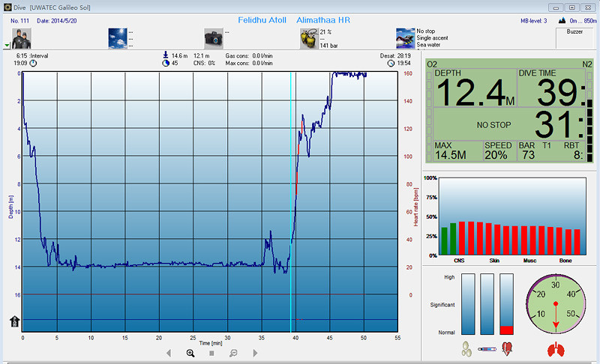The image size is (600, 364).
Task: Click the first green CNS tissue bar
Action: click(444, 241)
